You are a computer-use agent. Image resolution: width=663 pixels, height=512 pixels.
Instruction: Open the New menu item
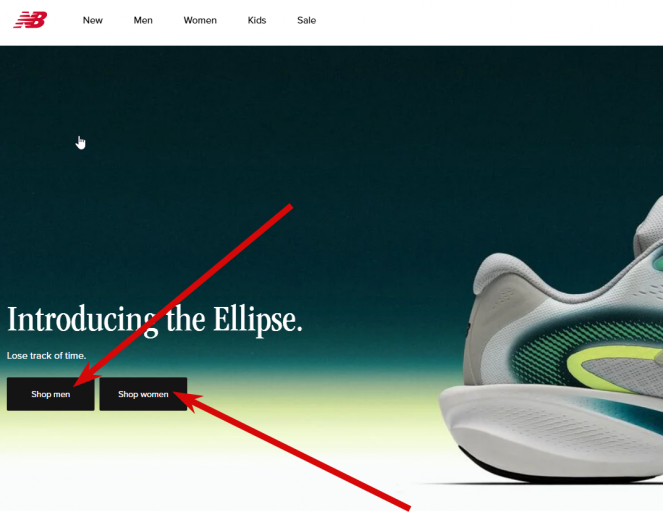click(93, 20)
